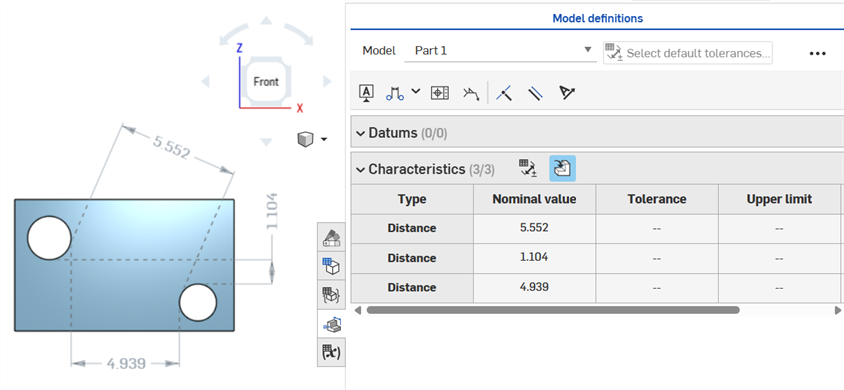Click the Nominal value column header
This screenshot has height=390, width=844.
click(534, 199)
